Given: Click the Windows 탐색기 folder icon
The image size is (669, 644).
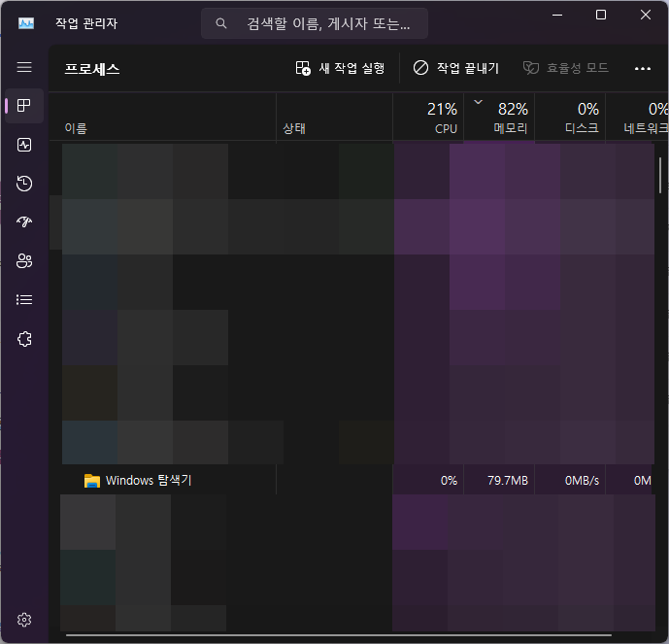Looking at the screenshot, I should pyautogui.click(x=91, y=481).
